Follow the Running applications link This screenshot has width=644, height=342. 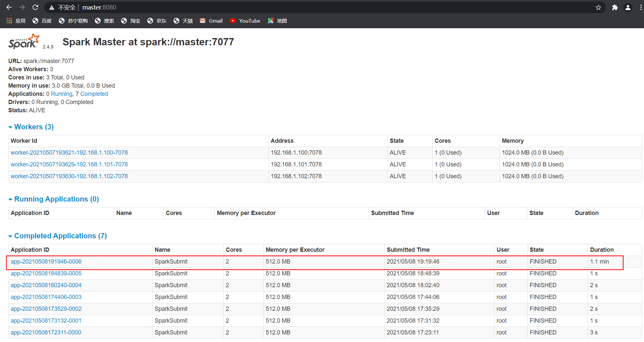tap(62, 94)
